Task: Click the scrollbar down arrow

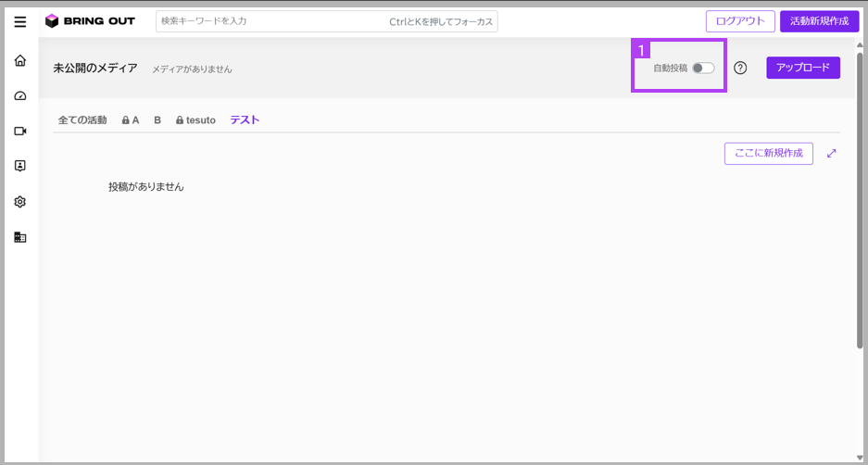Action: tap(860, 458)
